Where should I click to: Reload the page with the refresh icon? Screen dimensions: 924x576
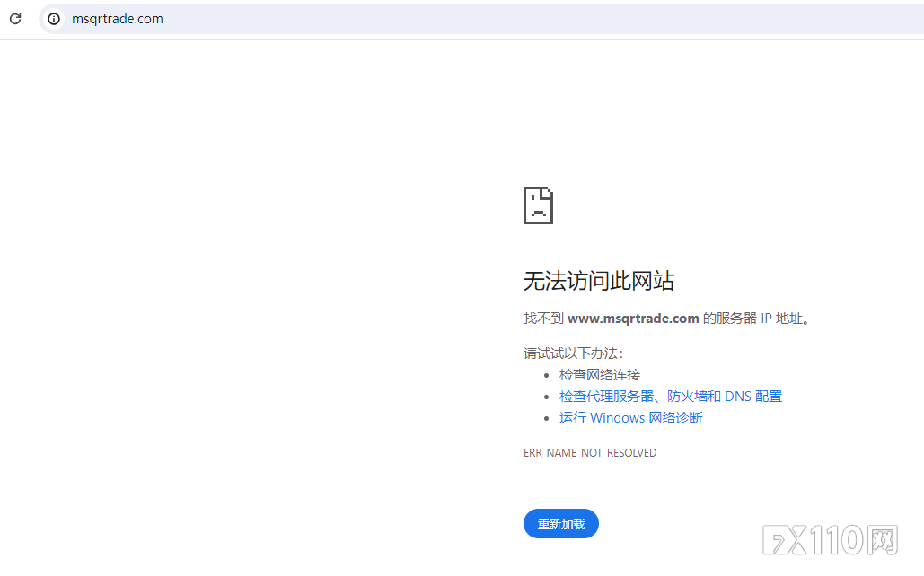pyautogui.click(x=15, y=19)
